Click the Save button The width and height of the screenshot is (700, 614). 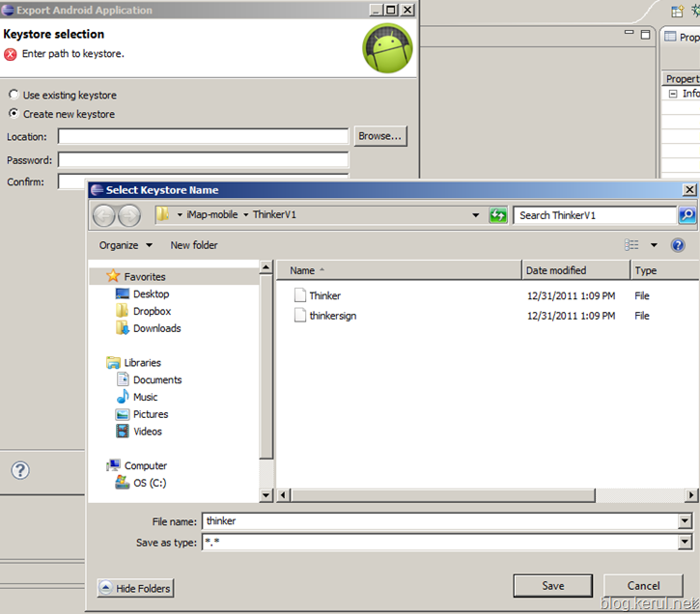coord(552,585)
